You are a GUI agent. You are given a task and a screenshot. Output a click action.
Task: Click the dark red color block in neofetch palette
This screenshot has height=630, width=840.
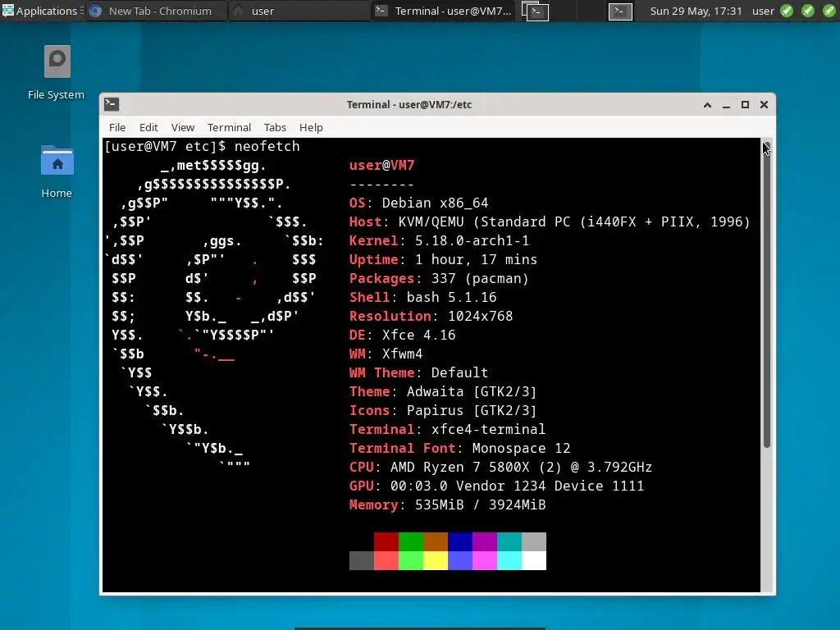tap(386, 541)
